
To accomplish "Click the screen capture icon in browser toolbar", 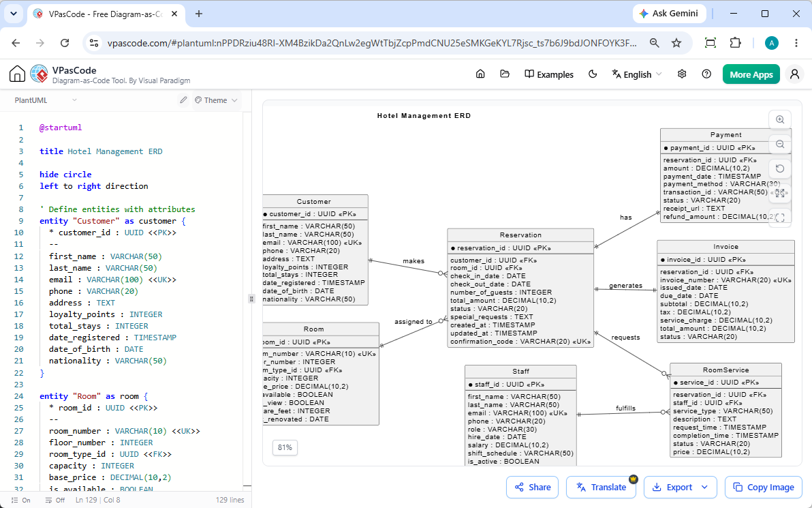I will 710,43.
